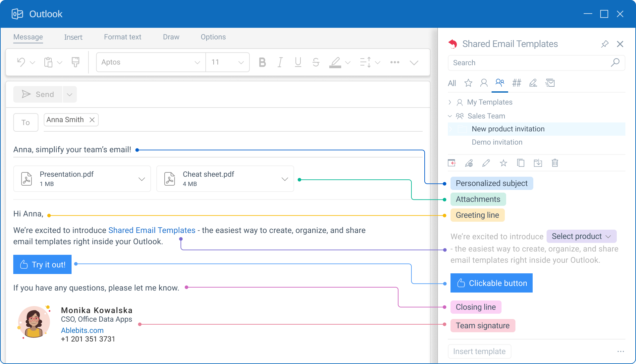
Task: Toggle Underline formatting
Action: click(x=298, y=62)
